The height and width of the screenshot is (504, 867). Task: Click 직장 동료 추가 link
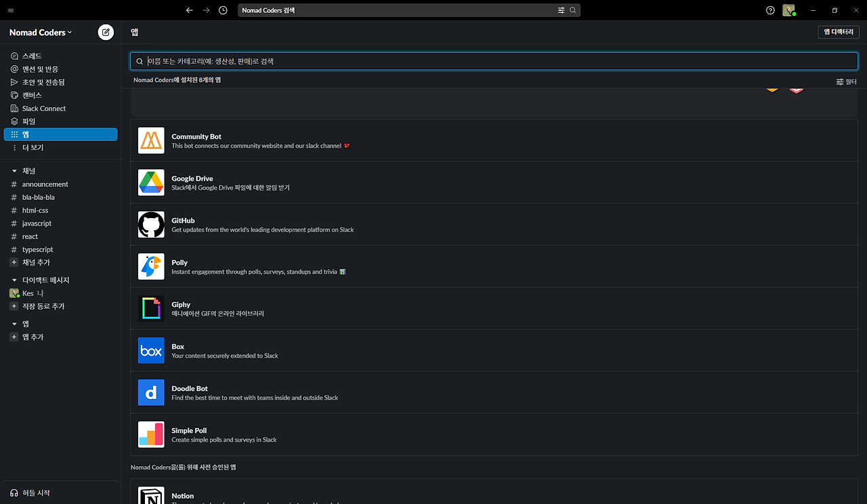click(x=43, y=306)
